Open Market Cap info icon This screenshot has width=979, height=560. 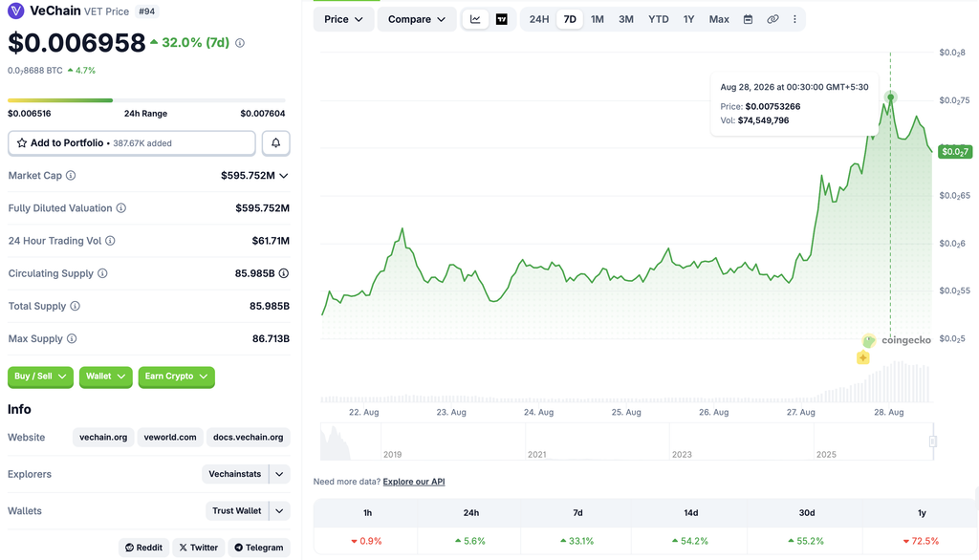(x=71, y=176)
